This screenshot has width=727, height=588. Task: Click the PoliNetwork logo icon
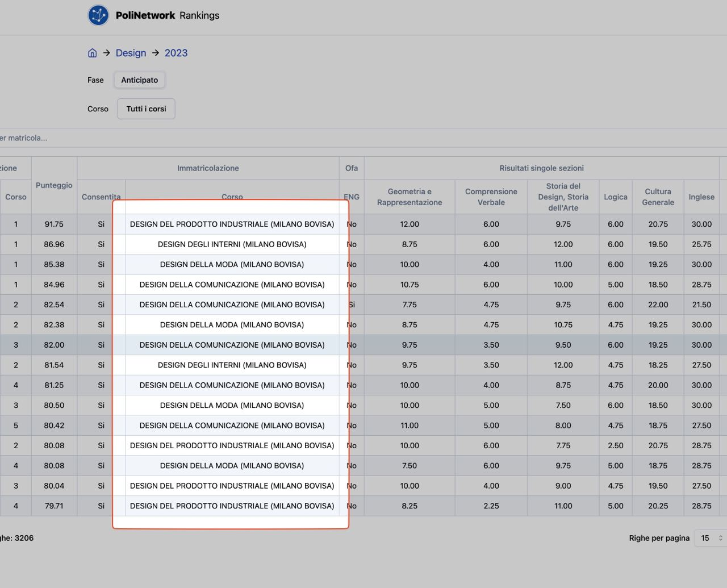[x=98, y=15]
